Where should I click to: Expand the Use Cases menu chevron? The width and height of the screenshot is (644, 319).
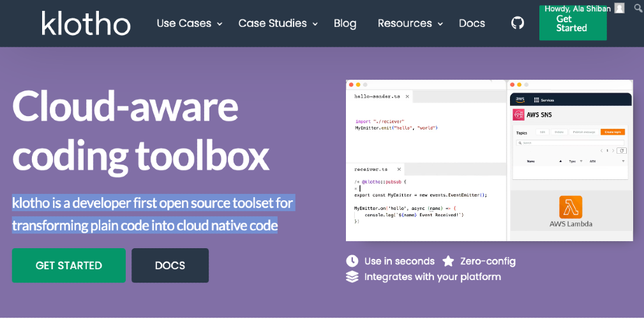[x=220, y=24]
